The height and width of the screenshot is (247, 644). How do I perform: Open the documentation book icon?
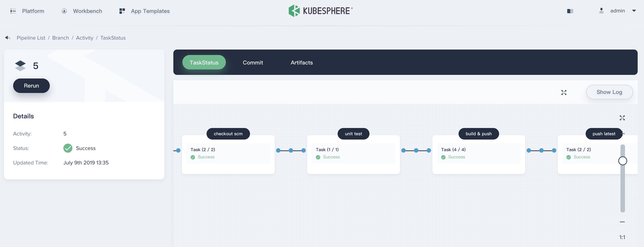[570, 11]
